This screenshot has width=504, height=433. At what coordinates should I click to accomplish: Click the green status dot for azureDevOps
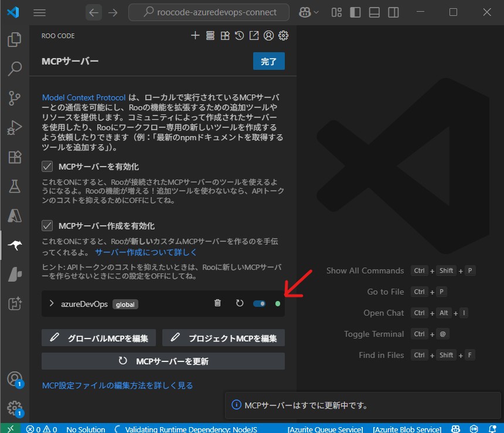[278, 304]
